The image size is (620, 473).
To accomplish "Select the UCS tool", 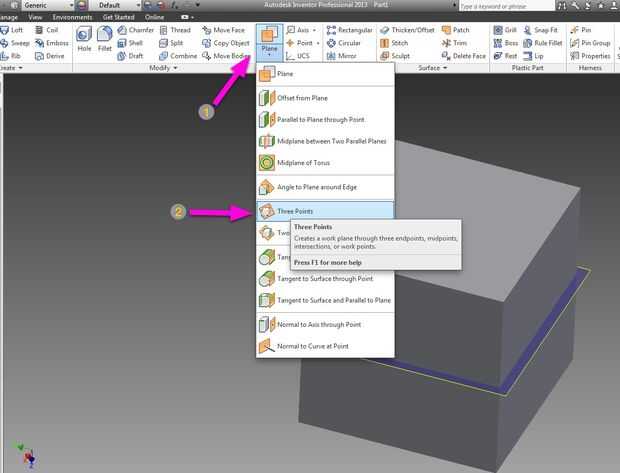I will pos(298,56).
